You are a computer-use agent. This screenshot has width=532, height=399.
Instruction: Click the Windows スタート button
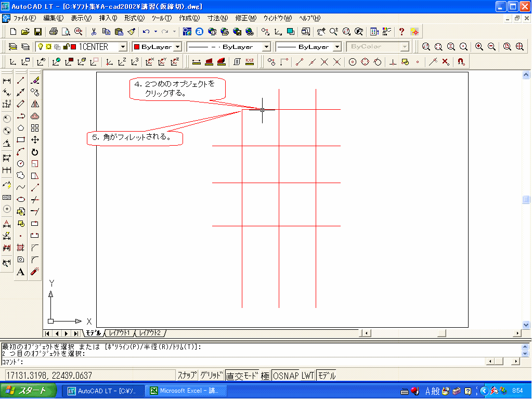click(x=28, y=391)
